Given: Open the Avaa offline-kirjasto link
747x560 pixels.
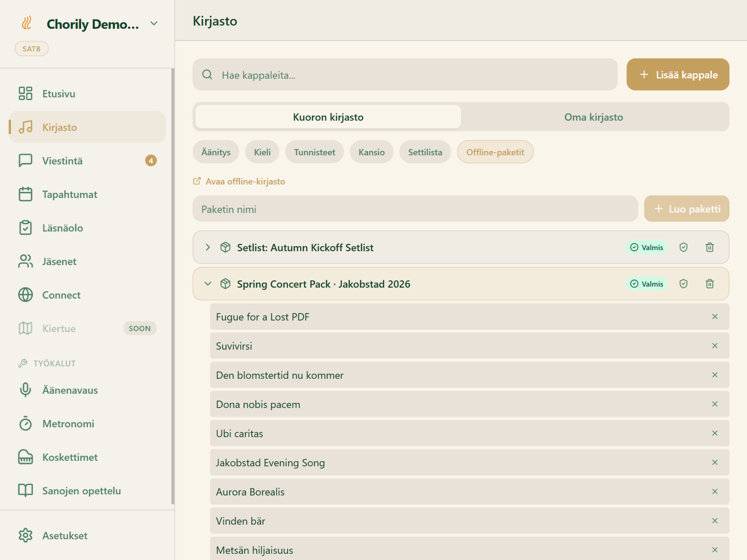Looking at the screenshot, I should tap(239, 182).
